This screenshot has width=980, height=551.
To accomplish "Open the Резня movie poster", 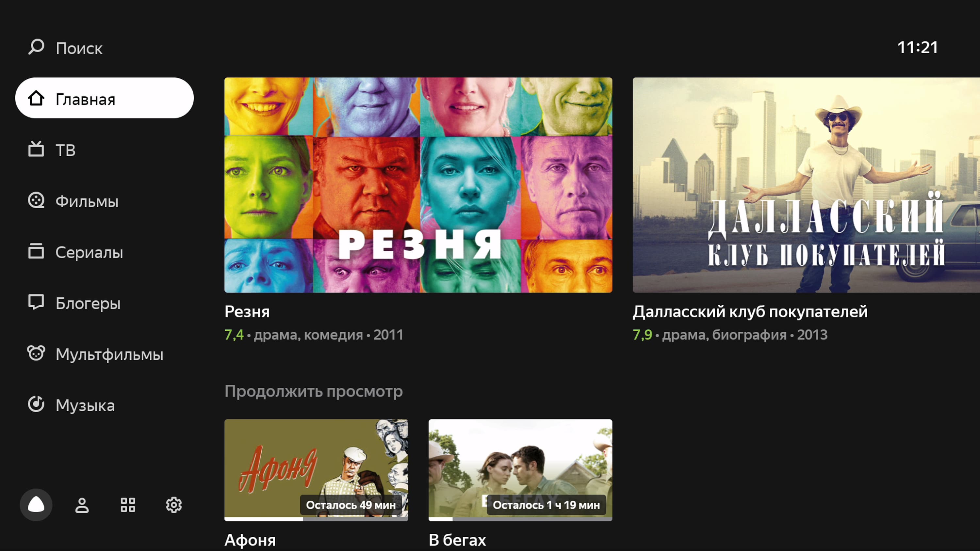I will click(x=418, y=185).
